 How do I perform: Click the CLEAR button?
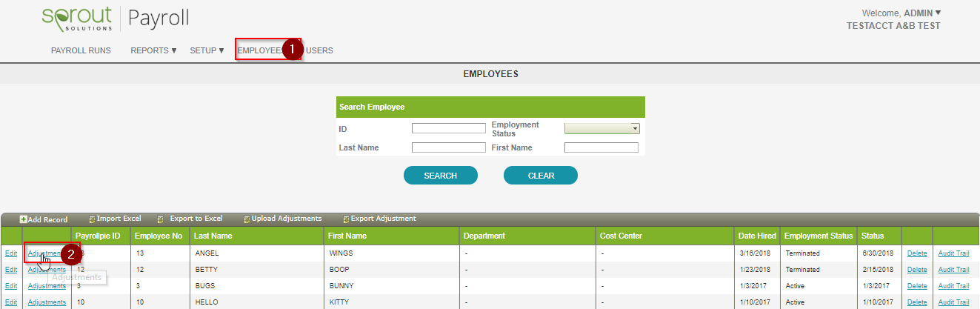[x=541, y=176]
